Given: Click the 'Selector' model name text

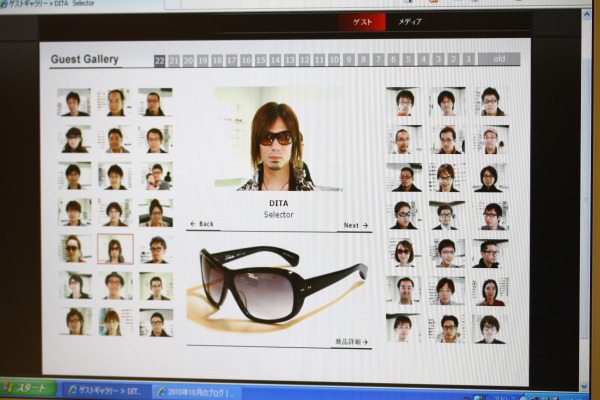Looking at the screenshot, I should point(279,215).
